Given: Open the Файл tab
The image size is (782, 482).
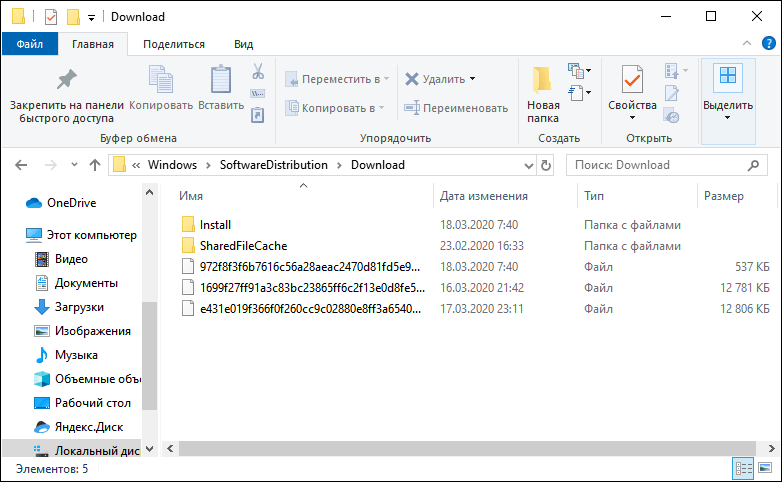Looking at the screenshot, I should click(30, 44).
